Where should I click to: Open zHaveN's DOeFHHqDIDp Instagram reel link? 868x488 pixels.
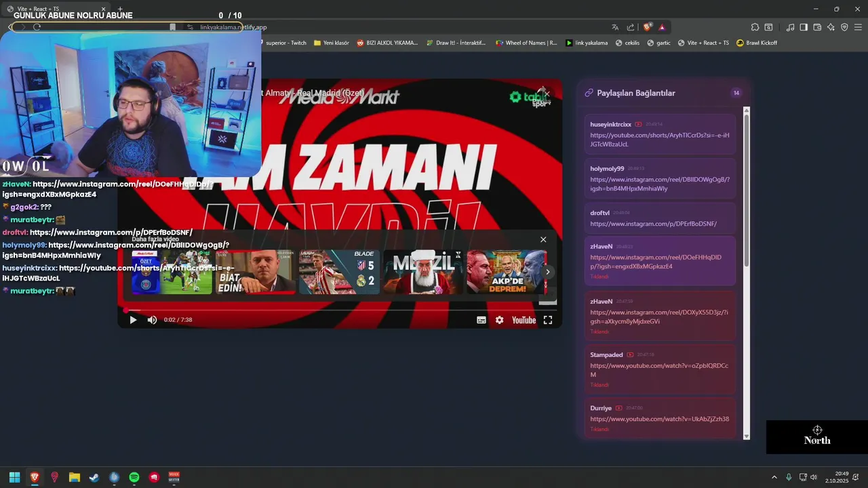(x=656, y=262)
